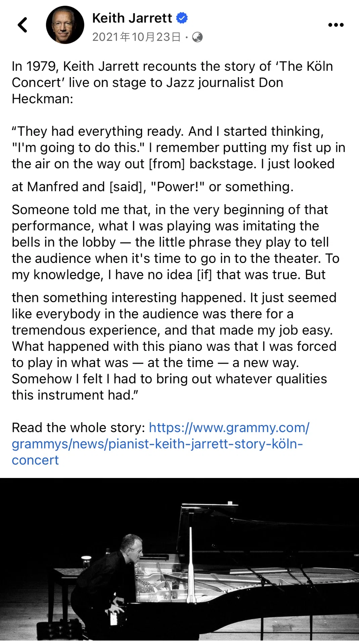
Task: Tap the 'at Manfred and [said]' line
Action: pos(152,187)
